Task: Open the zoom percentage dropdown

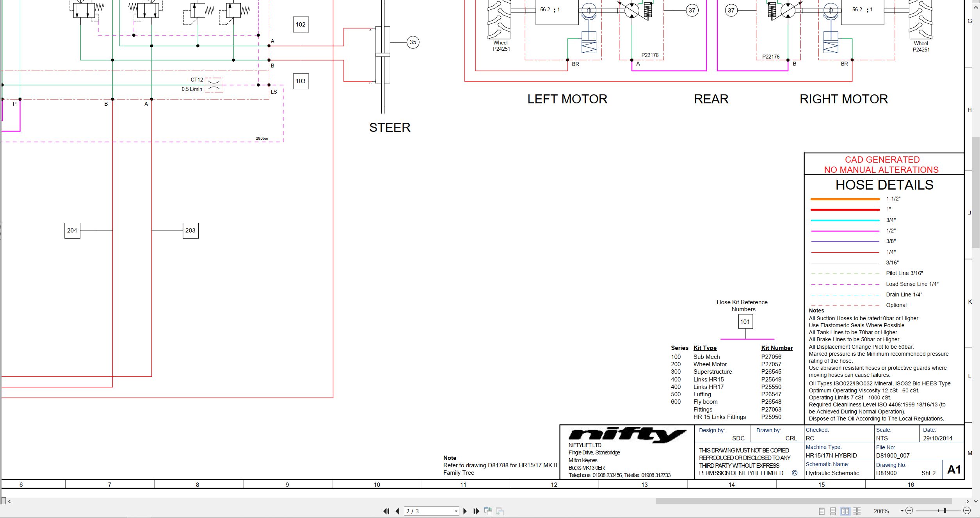Action: 902,511
